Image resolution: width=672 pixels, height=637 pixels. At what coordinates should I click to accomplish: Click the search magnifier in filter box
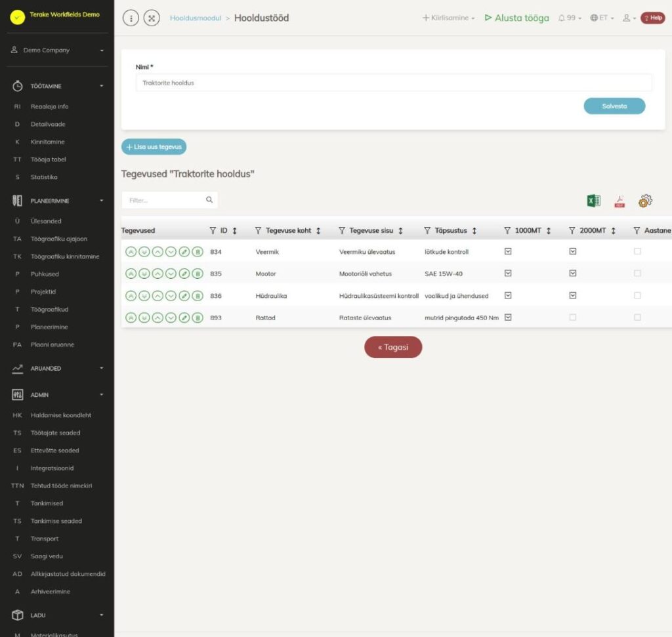point(209,199)
